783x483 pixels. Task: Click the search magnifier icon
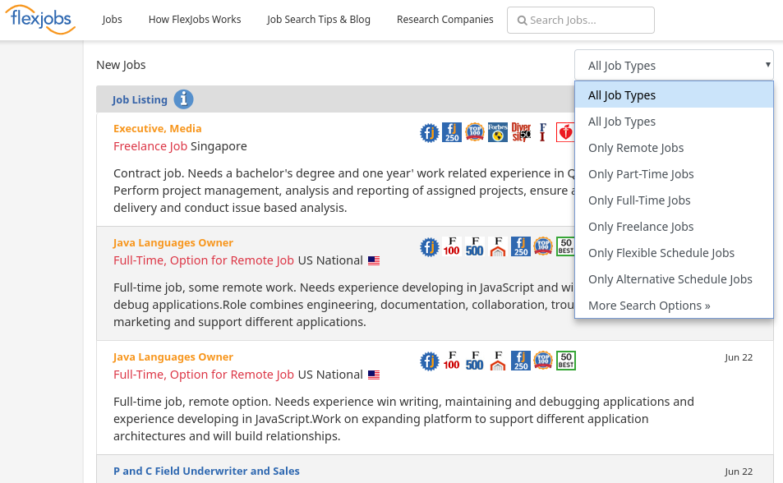520,20
